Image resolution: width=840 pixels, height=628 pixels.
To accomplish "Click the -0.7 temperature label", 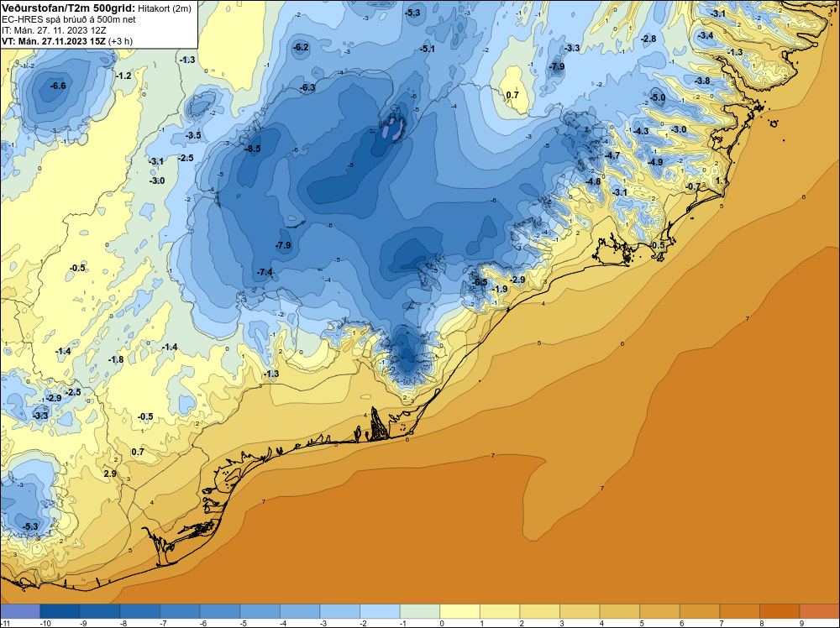I will (693, 186).
